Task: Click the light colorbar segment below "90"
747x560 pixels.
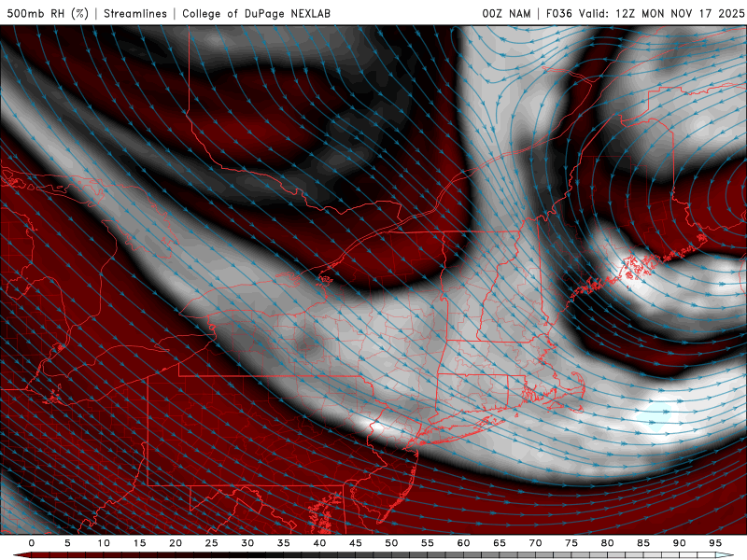Action: pyautogui.click(x=686, y=555)
